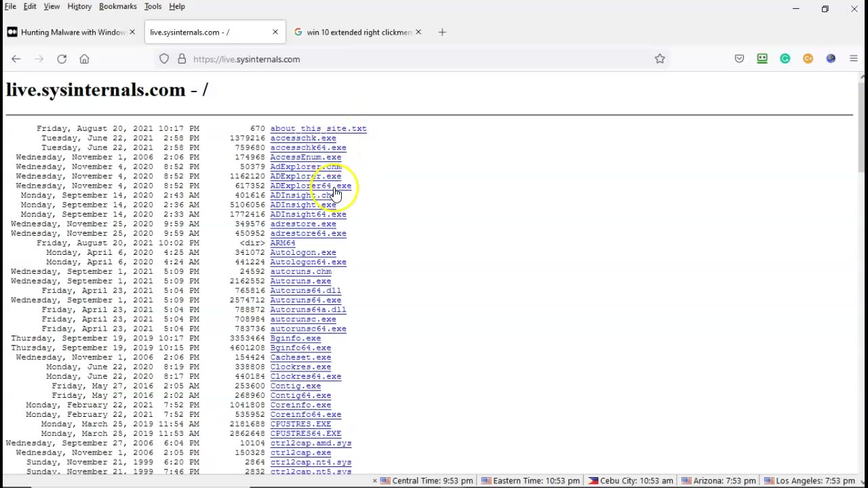Switch to win 10 extended right click tab
This screenshot has height=488, width=868.
pos(359,32)
